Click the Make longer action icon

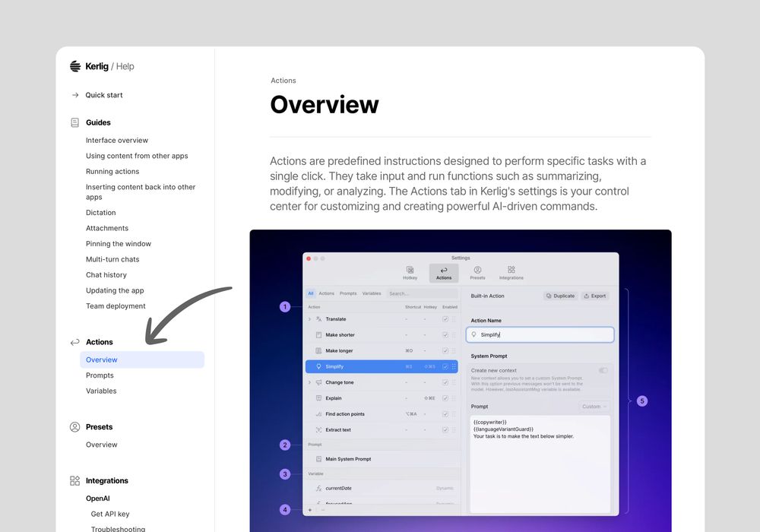pos(318,351)
